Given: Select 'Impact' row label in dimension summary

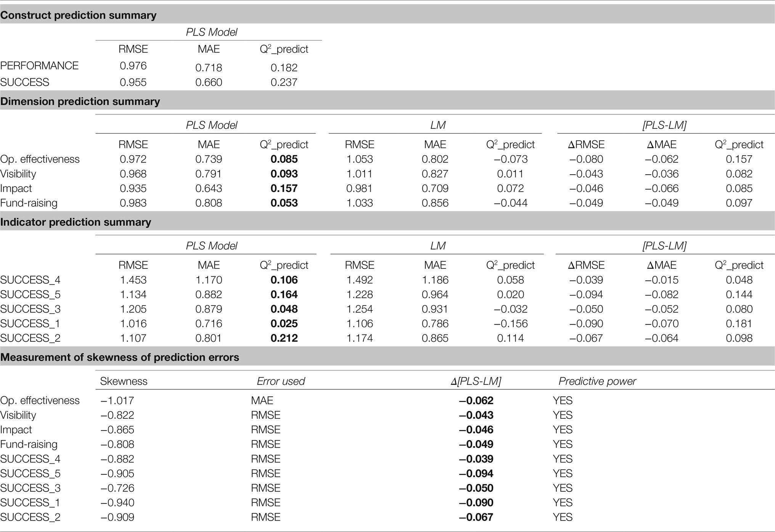Looking at the screenshot, I should click(16, 188).
